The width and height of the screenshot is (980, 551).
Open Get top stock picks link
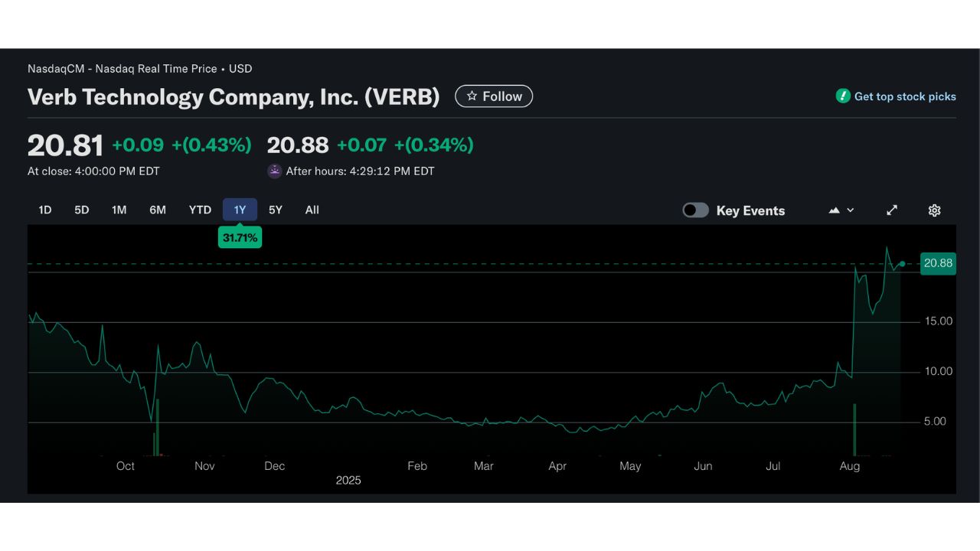click(x=905, y=96)
